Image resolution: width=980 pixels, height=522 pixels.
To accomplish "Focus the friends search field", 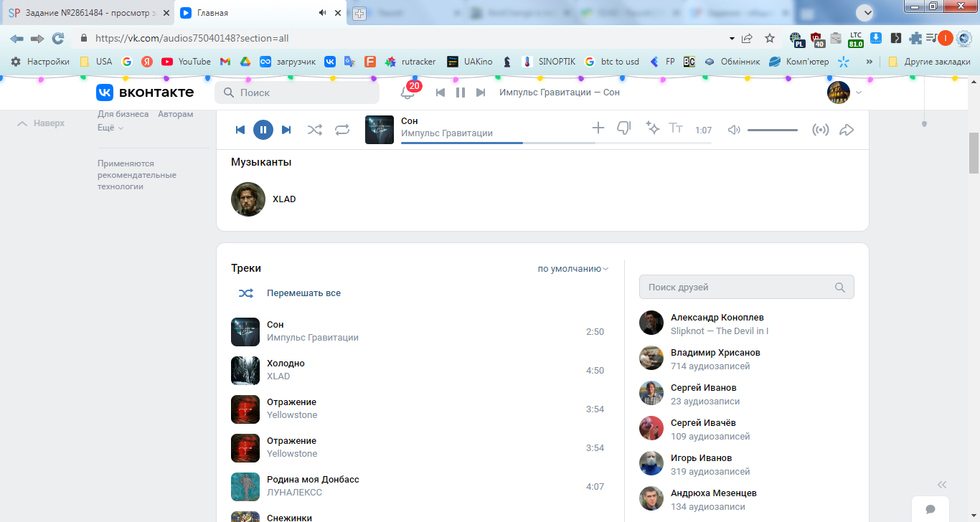I will pos(747,287).
